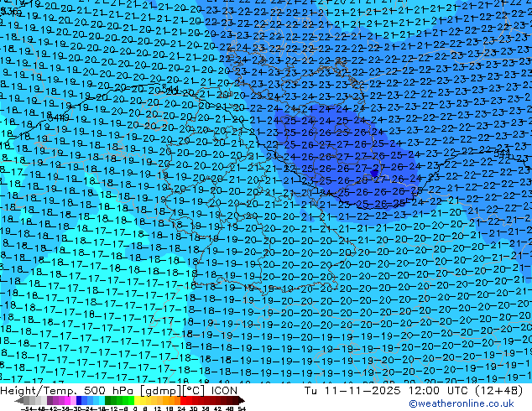
Task: Click the 'Height/Temp.' title text
Action: click(39, 390)
